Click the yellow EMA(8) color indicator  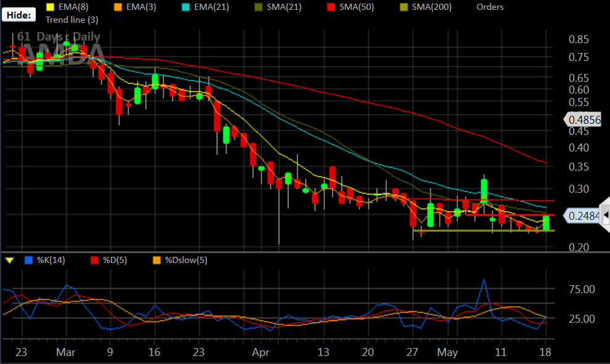pos(49,7)
